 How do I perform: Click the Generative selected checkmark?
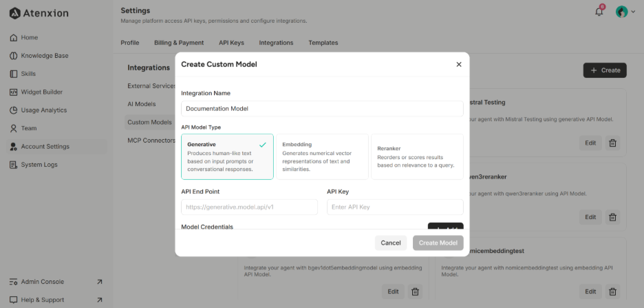pyautogui.click(x=263, y=144)
